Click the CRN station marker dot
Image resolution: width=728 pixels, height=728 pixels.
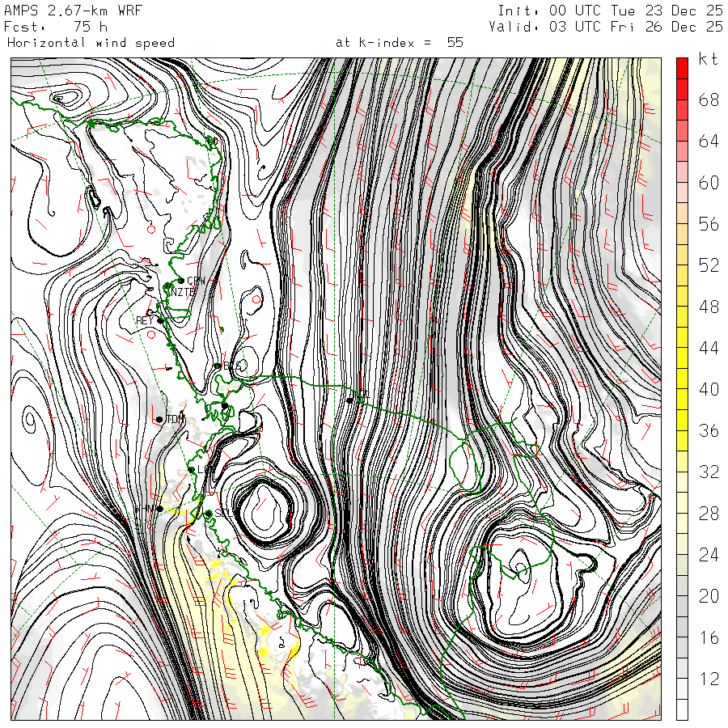click(x=180, y=281)
